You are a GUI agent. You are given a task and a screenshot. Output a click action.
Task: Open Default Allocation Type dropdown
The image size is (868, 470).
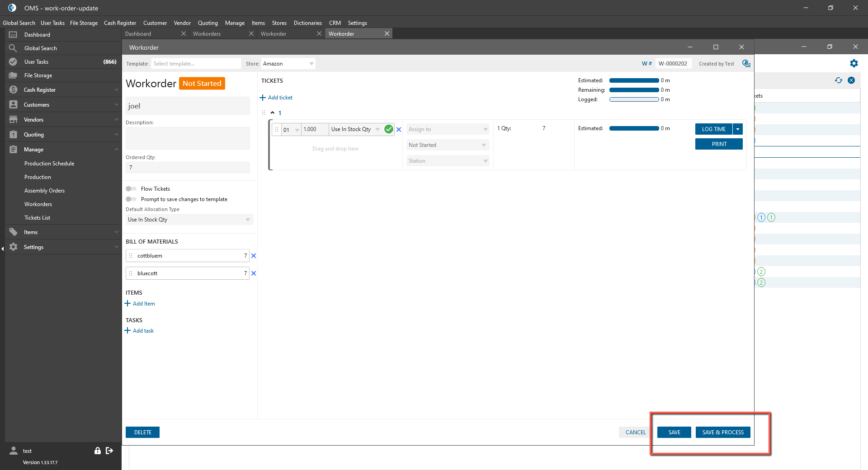(189, 220)
